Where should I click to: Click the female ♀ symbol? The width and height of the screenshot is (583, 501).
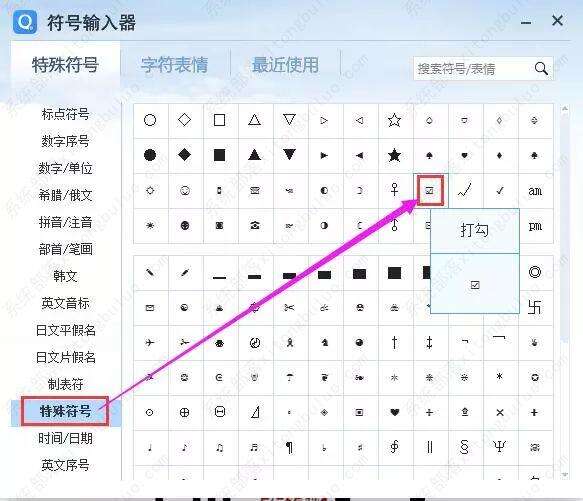(394, 190)
